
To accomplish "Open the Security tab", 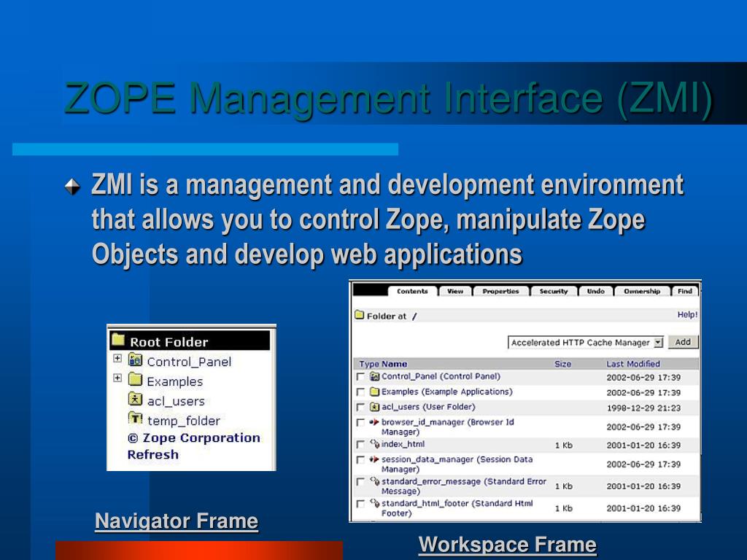I will [x=554, y=291].
